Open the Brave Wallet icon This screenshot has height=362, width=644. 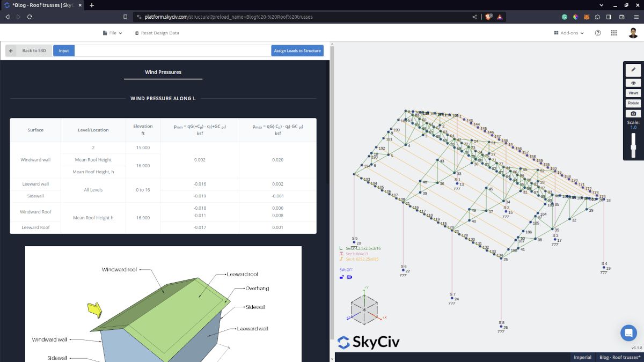(621, 17)
